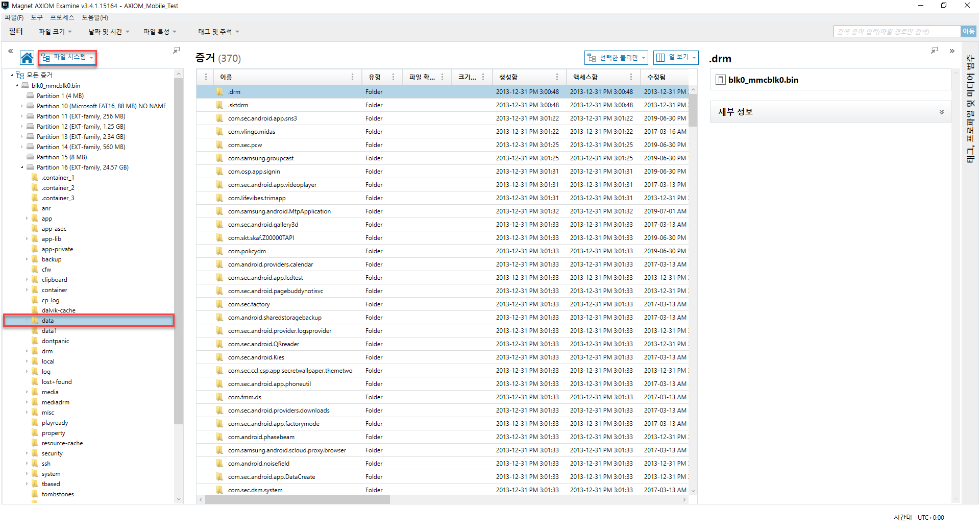Image resolution: width=980 pixels, height=531 pixels.
Task: Open the vertical 태그, 프로파일 및 미디어 분류 tab
Action: 970,108
